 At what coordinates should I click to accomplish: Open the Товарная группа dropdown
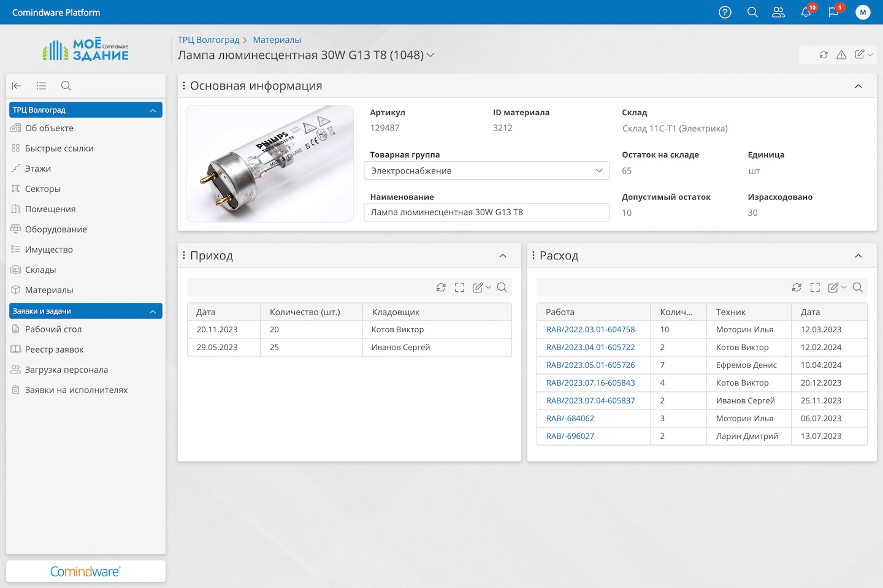[487, 170]
